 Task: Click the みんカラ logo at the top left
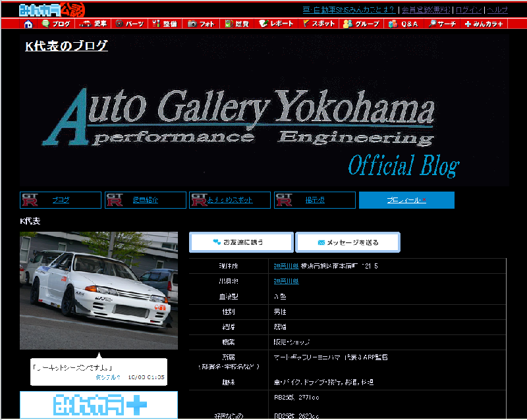(x=52, y=10)
